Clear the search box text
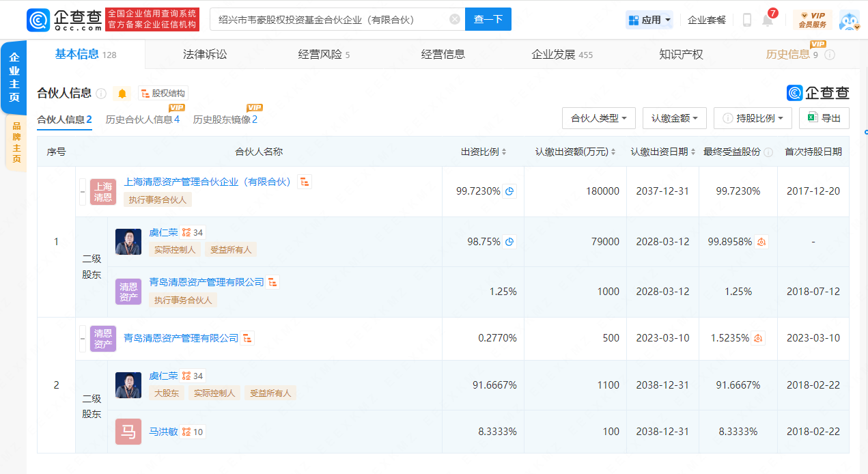Image resolution: width=868 pixels, height=474 pixels. (455, 20)
